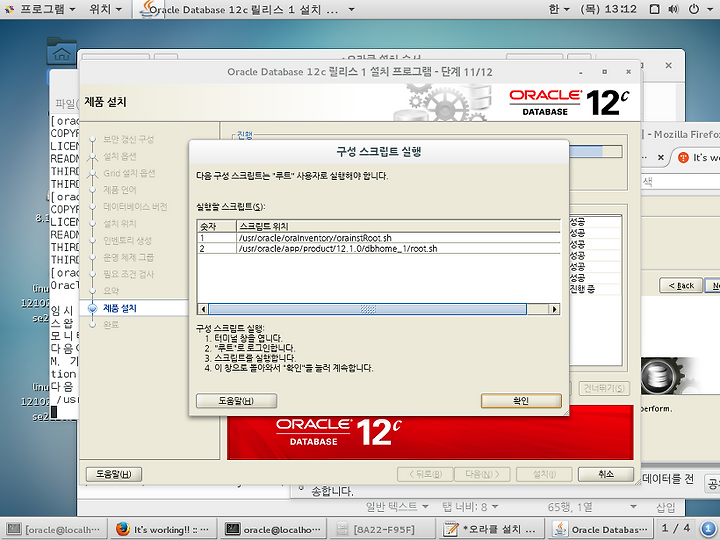Switch to [oracle@localh… terminal taskbar item
This screenshot has width=720, height=540.
[x=54, y=529]
